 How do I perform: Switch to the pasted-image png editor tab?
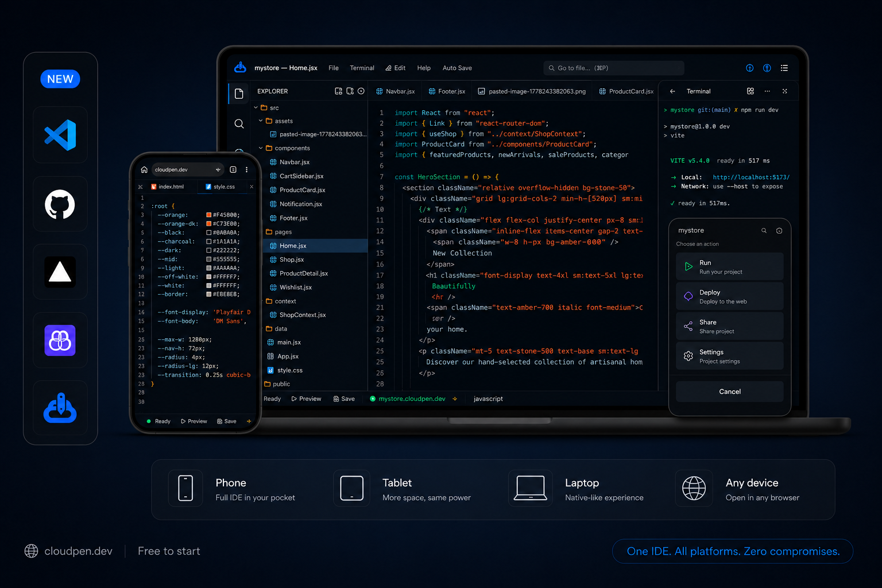click(x=532, y=91)
